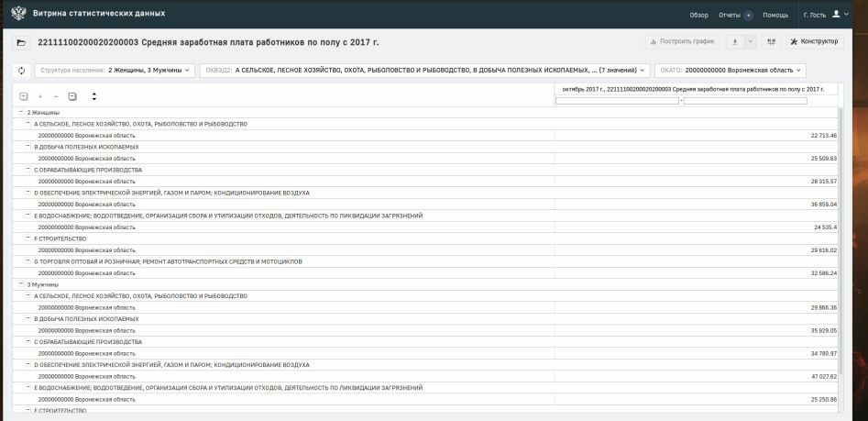Open the ОКАТО Воронежская область dropdown
This screenshot has height=421, width=868.
pyautogui.click(x=731, y=71)
